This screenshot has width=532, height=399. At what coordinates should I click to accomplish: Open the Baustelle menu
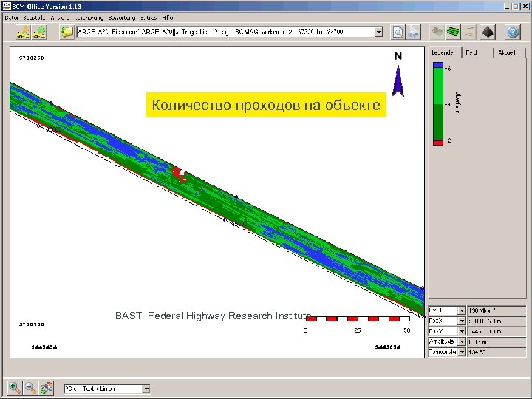(x=34, y=18)
